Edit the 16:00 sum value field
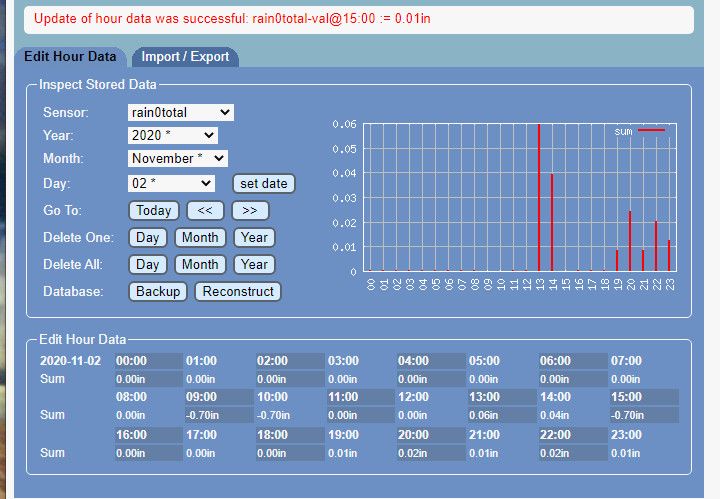Viewport: 720px width, 499px height. [x=148, y=453]
